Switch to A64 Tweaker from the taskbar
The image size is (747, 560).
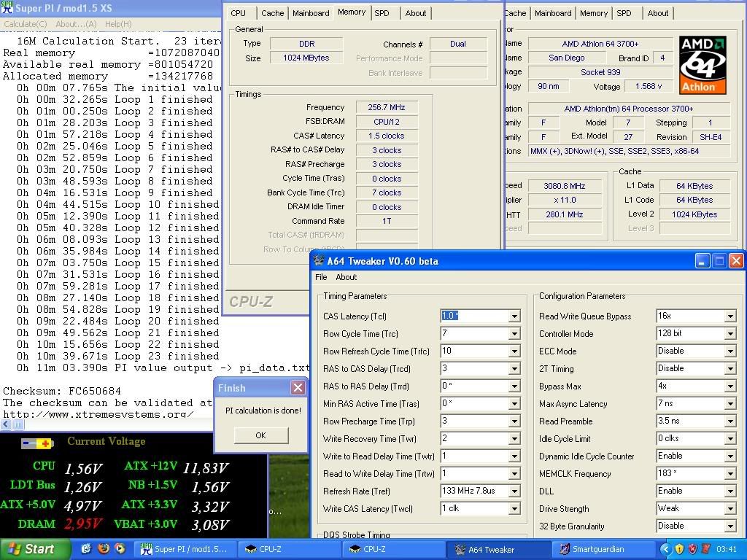pos(498,549)
